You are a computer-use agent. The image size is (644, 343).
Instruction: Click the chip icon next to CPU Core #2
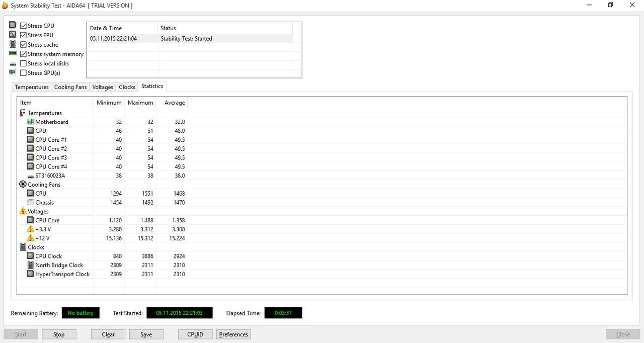point(30,149)
